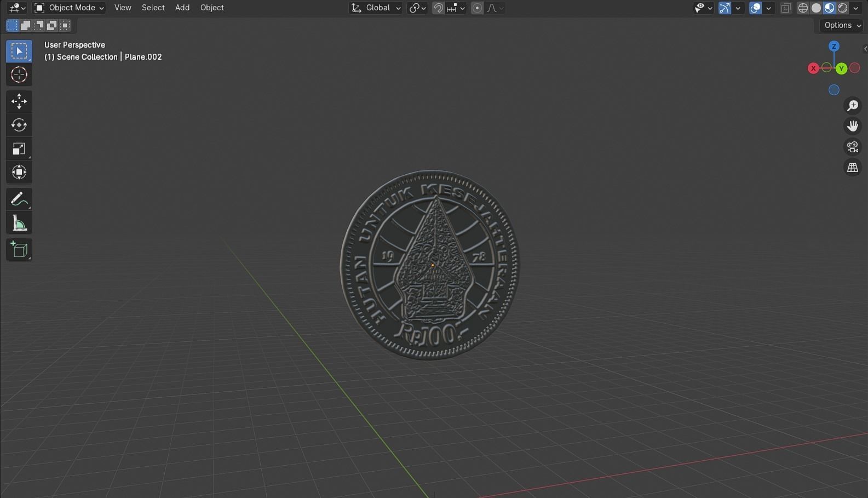Select the Rotate tool
868x498 pixels.
(x=19, y=125)
